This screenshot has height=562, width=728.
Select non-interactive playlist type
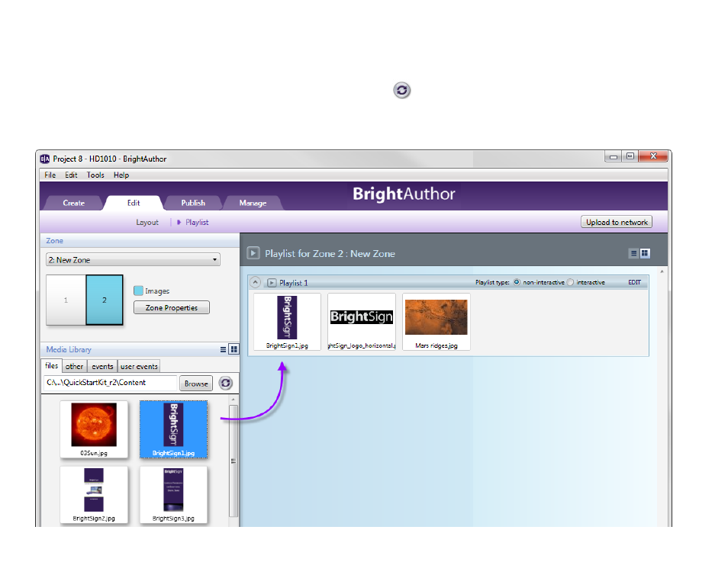(x=517, y=282)
